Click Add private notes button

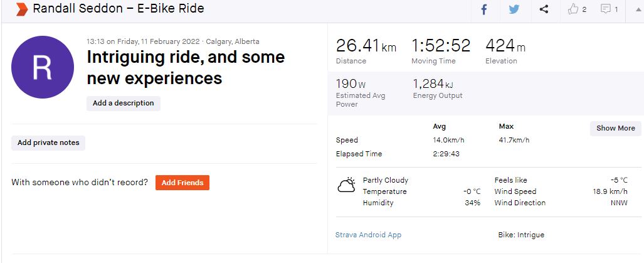[48, 142]
